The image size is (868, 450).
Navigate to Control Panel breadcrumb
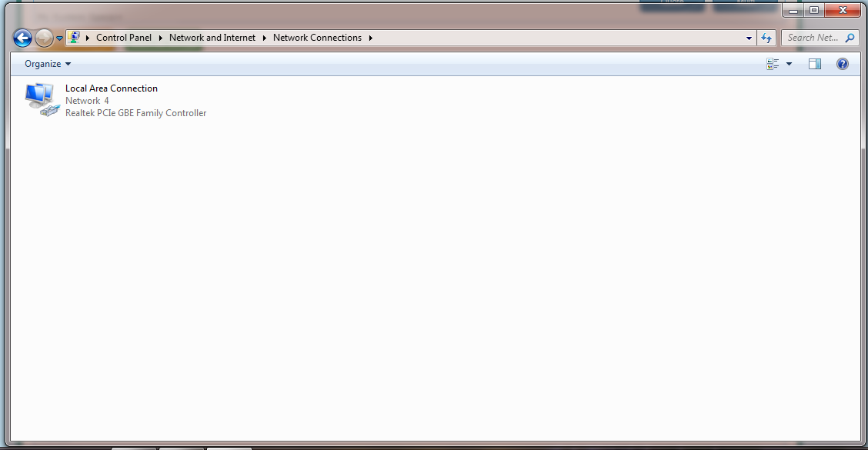(x=123, y=38)
